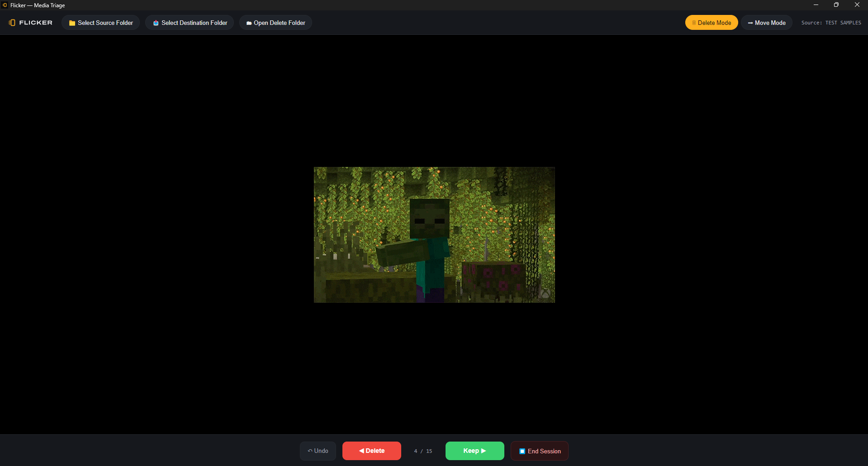This screenshot has width=868, height=466.
Task: Close the Flicker window
Action: pos(857,5)
